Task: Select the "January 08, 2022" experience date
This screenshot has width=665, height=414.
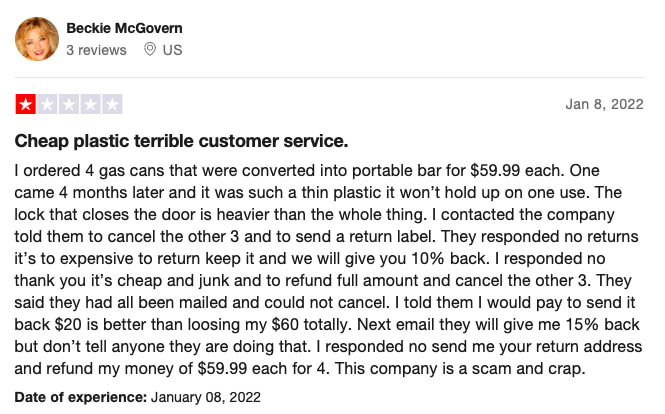Action: point(206,397)
